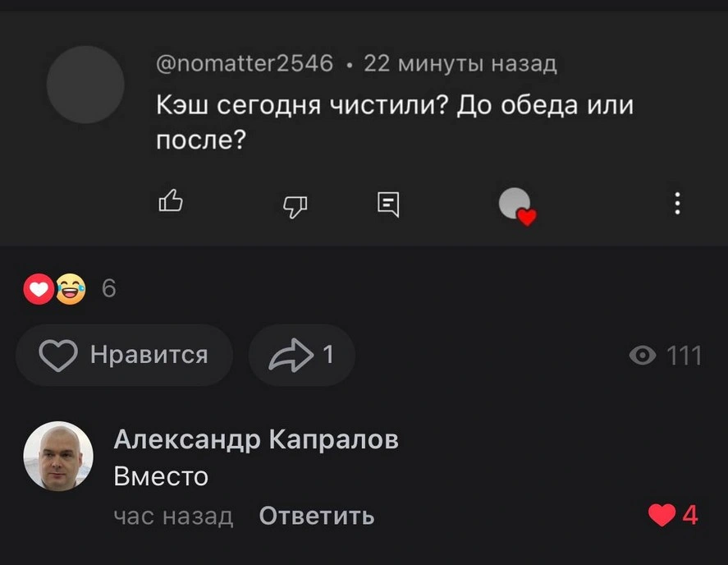Click the 'час назад' comment timestamp

click(x=173, y=516)
